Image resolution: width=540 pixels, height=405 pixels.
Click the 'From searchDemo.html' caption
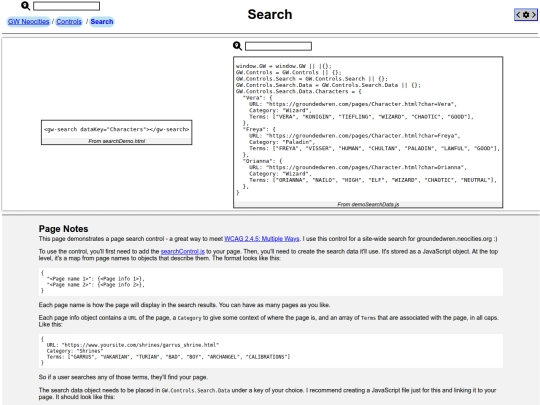(x=116, y=141)
